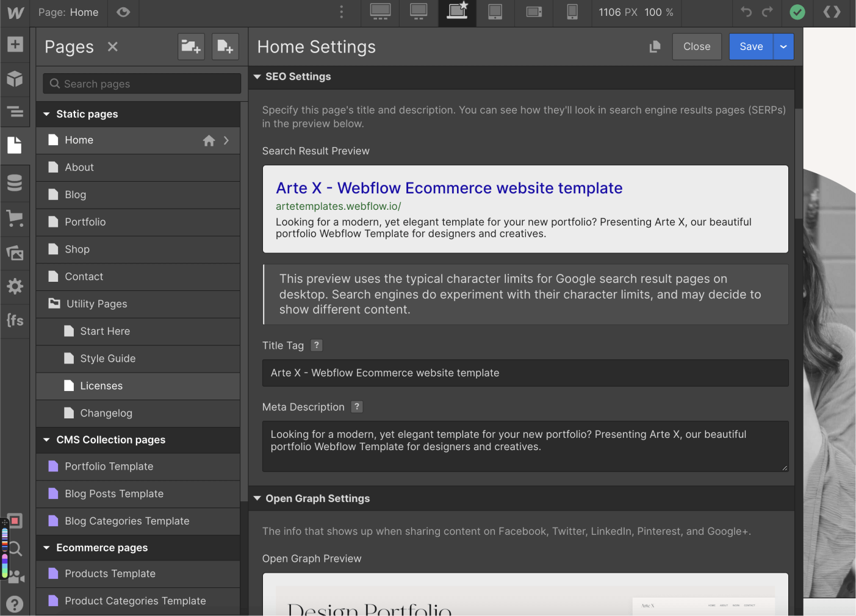This screenshot has height=616, width=856.
Task: Open the Portfolio Template page
Action: (x=109, y=467)
